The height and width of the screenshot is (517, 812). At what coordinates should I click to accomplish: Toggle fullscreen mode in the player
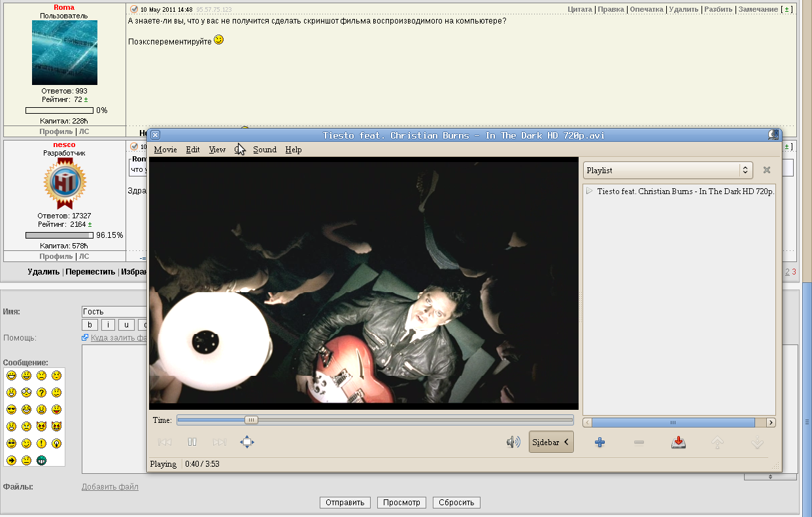(x=246, y=442)
